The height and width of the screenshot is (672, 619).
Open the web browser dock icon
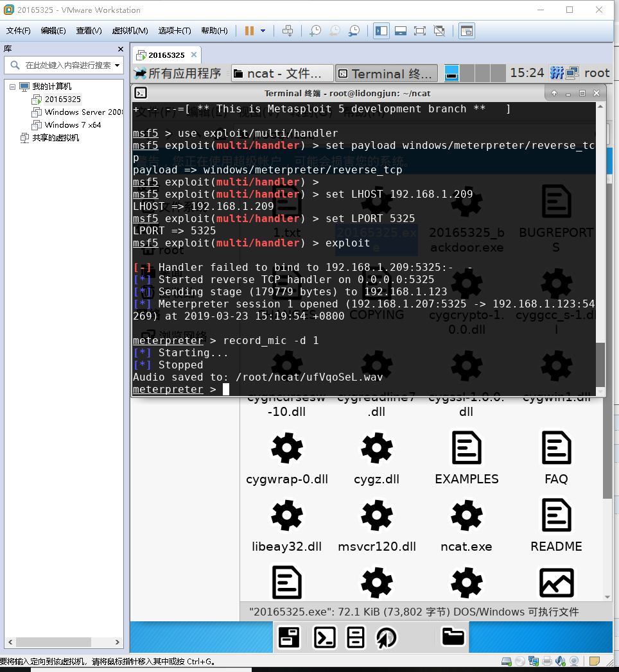coord(386,637)
